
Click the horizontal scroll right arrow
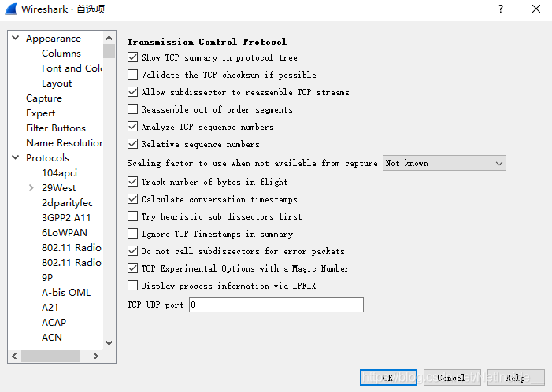[96, 356]
